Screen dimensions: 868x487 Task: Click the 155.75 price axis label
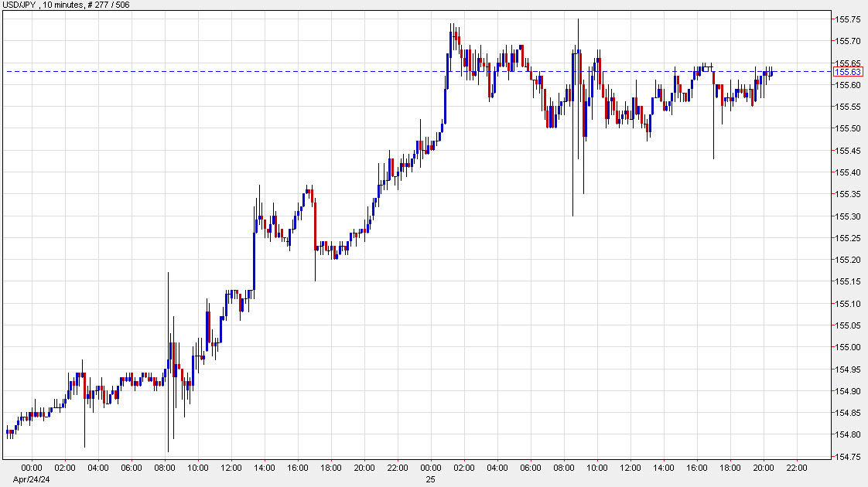pyautogui.click(x=848, y=19)
